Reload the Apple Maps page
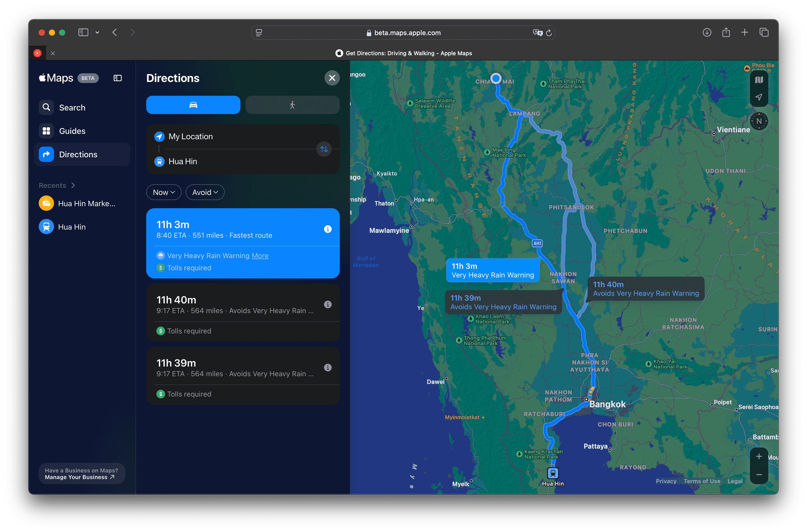Image resolution: width=807 pixels, height=532 pixels. tap(549, 33)
